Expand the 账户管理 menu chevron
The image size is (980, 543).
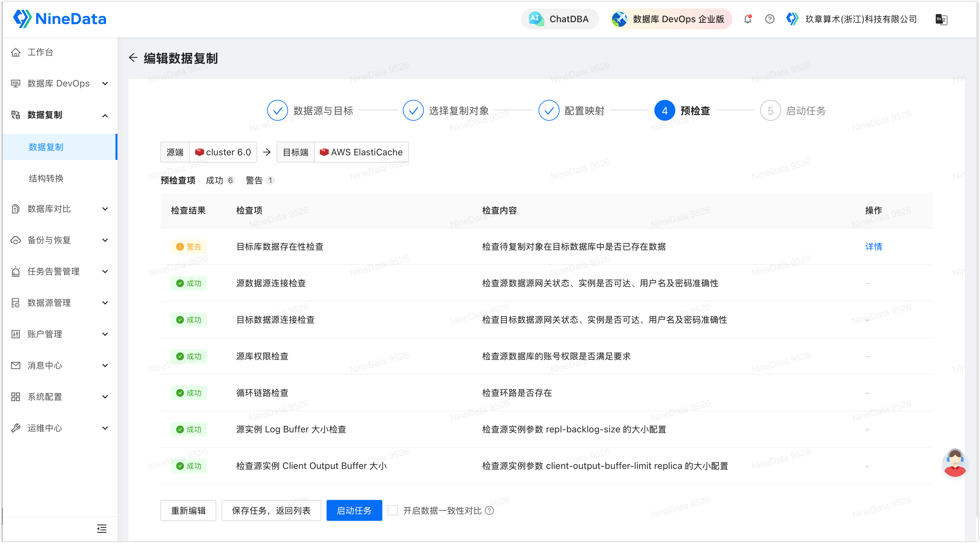[x=105, y=334]
